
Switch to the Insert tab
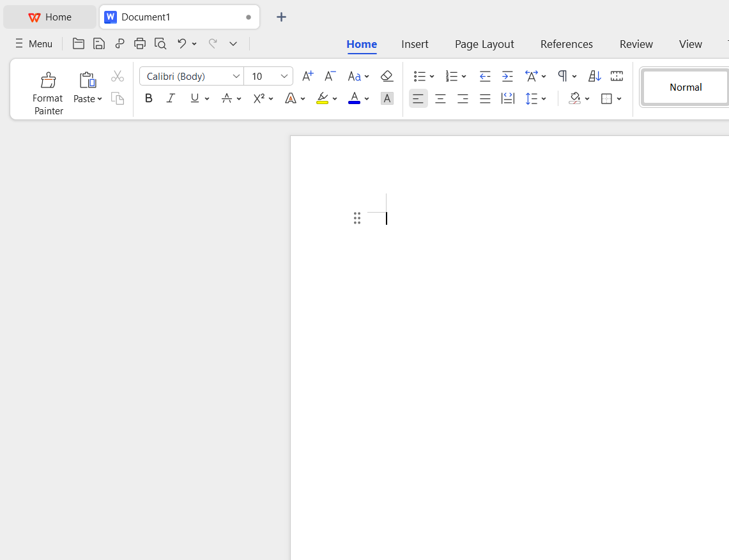coord(415,44)
